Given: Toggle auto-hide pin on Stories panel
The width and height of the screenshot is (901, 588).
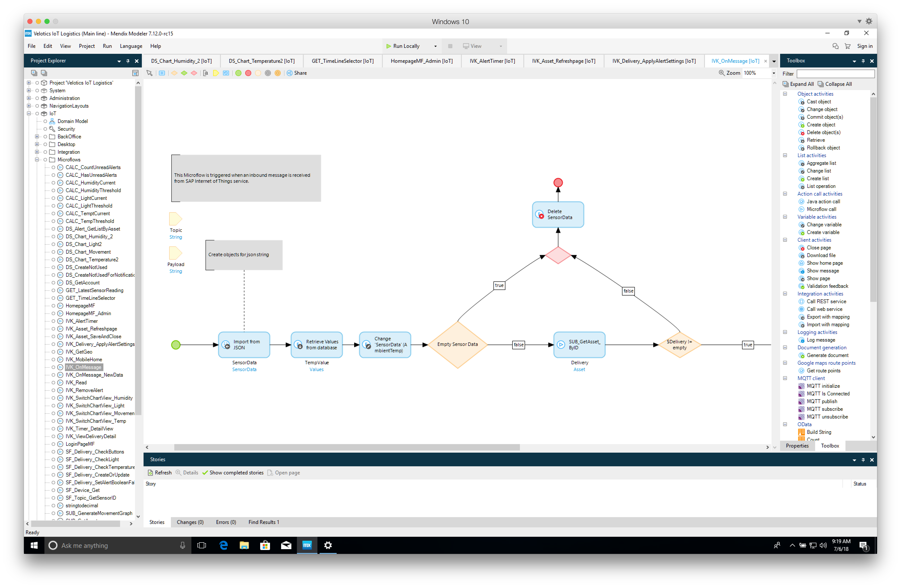Looking at the screenshot, I should pos(863,460).
